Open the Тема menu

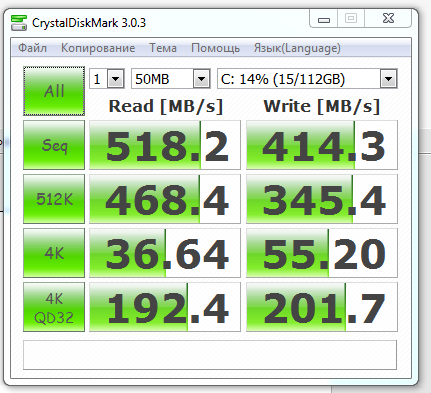tap(163, 48)
